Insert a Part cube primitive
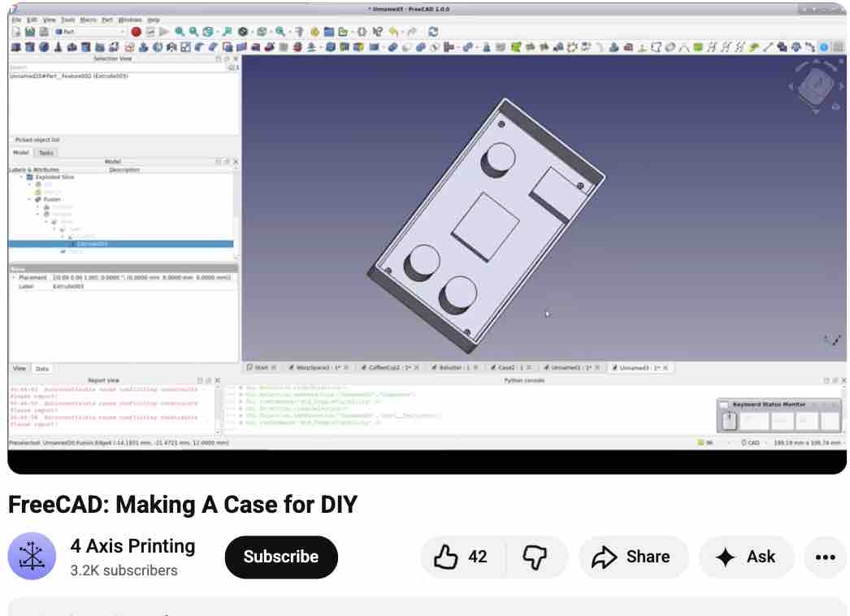This screenshot has height=616, width=850. point(15,47)
